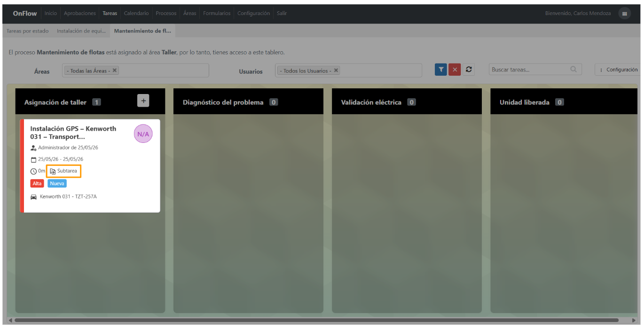Switch to the 'Tareas por estado' tab
Screen dimensions: 644x330
(28, 31)
